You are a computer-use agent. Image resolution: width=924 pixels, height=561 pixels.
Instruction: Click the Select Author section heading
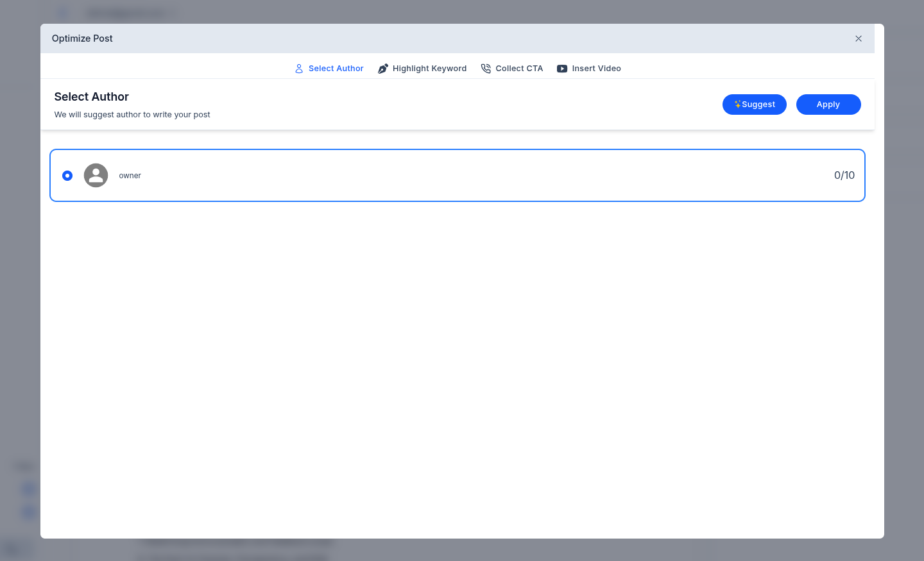(92, 97)
